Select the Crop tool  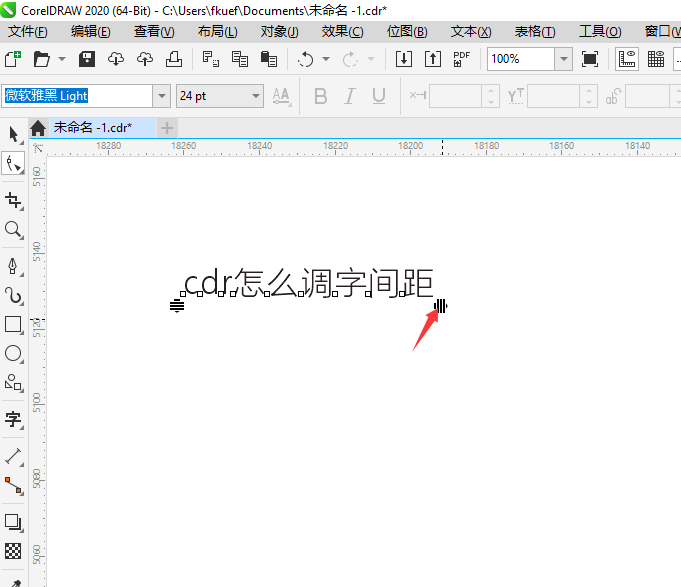tap(13, 201)
